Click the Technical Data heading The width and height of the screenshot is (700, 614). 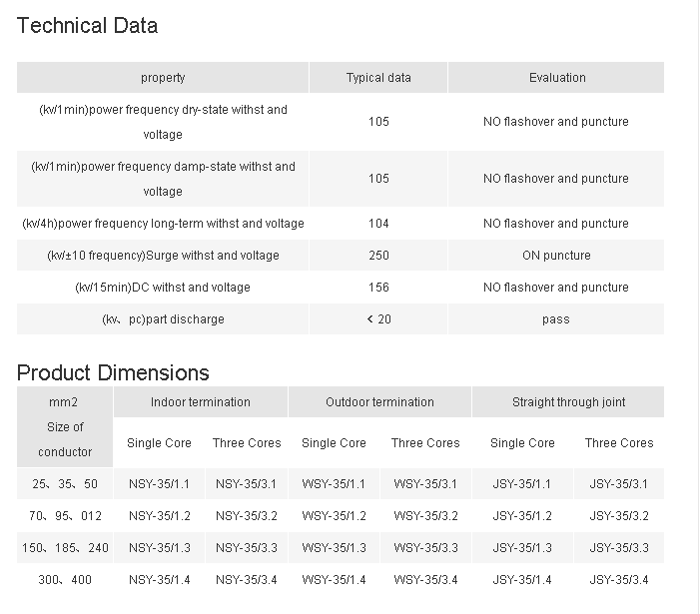(87, 26)
